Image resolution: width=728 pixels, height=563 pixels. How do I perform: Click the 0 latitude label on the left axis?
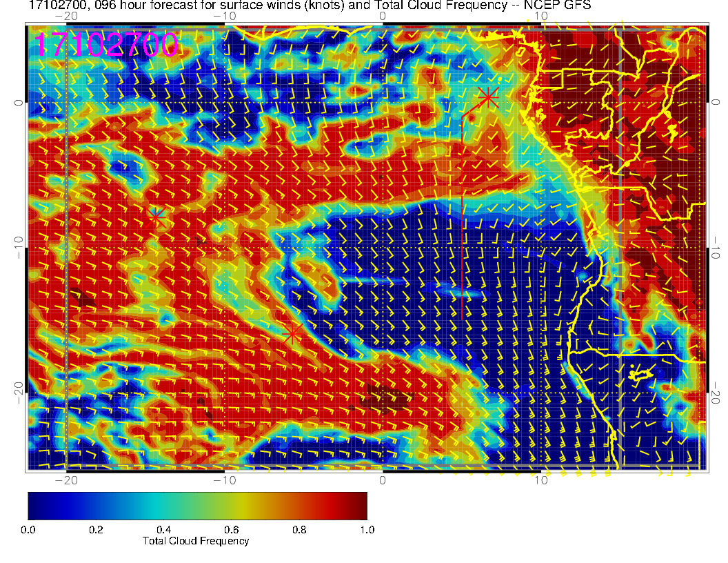click(19, 102)
